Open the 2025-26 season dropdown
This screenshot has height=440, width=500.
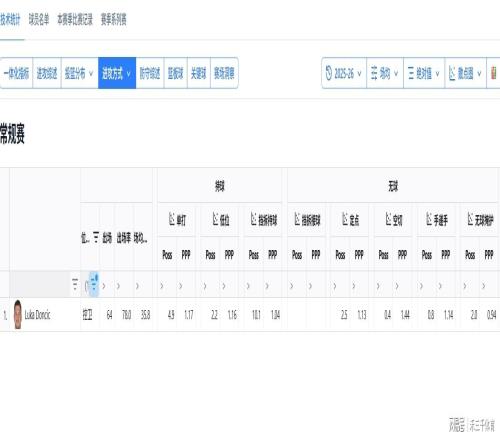[344, 73]
